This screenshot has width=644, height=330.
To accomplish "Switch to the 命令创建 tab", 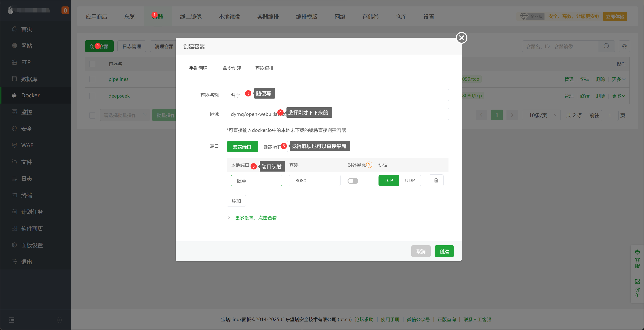I will [232, 68].
